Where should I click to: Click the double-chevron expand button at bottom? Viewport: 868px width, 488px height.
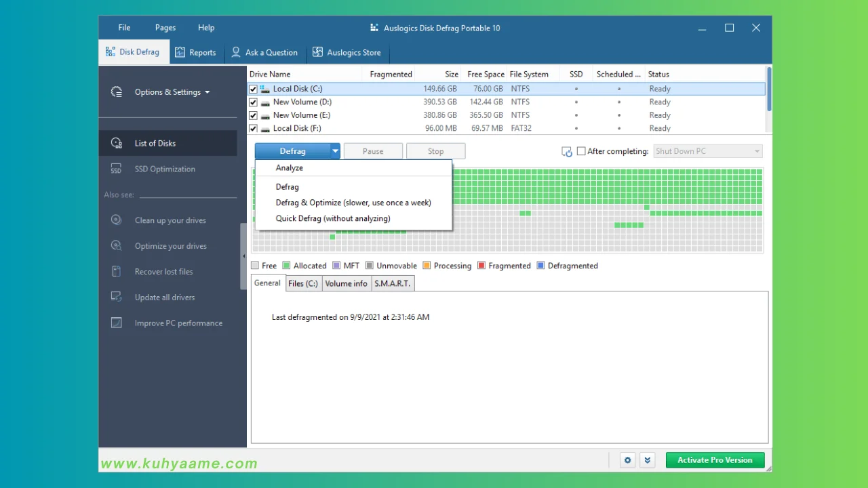[x=648, y=460]
